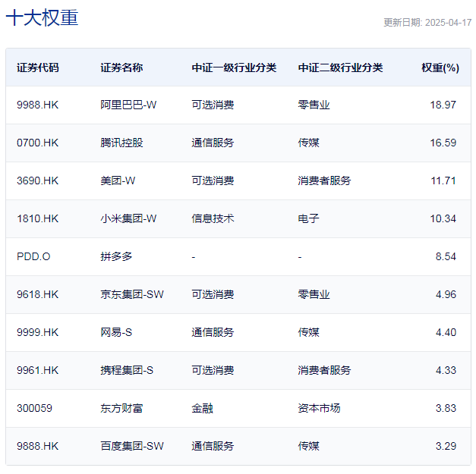This screenshot has height=474, width=476.
Task: Click 传媒 in the 腾讯控股 row
Action: [308, 143]
